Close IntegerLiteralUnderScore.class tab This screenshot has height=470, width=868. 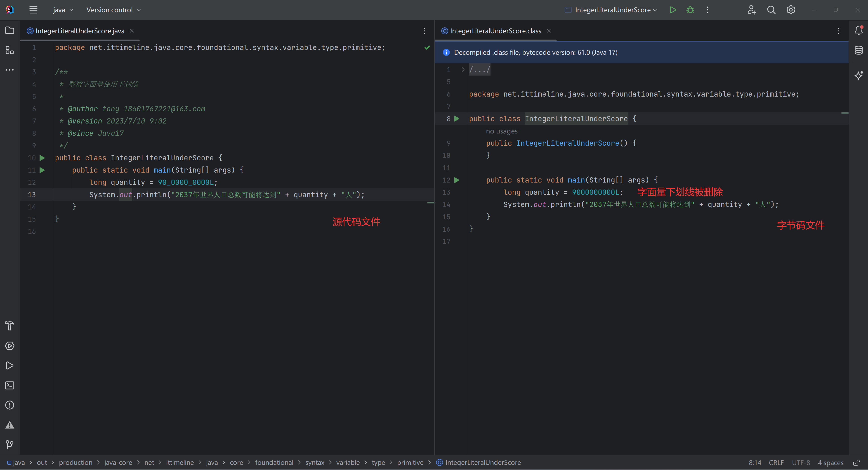pyautogui.click(x=549, y=31)
